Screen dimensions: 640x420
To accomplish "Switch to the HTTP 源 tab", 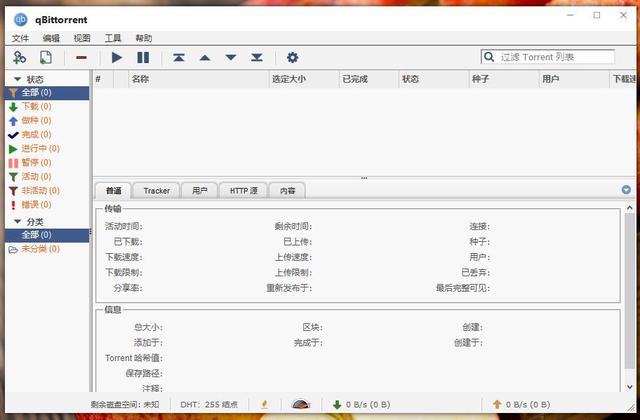I will pos(243,190).
